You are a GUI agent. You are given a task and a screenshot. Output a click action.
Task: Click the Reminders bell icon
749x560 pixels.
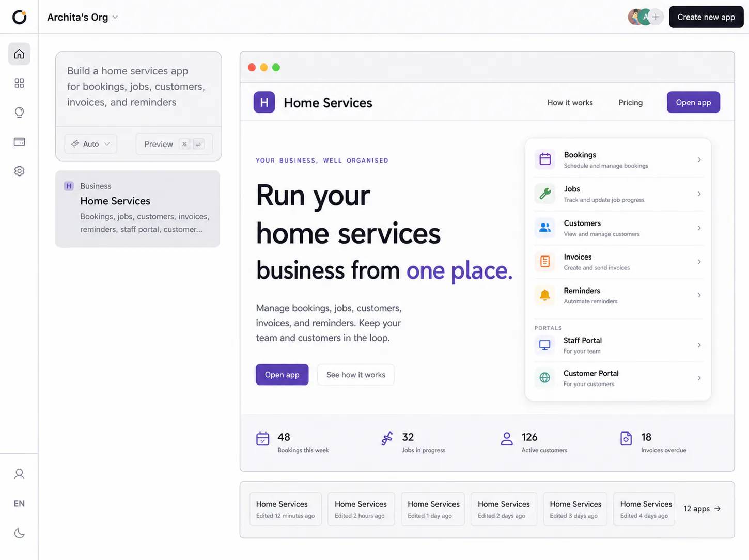[545, 295]
